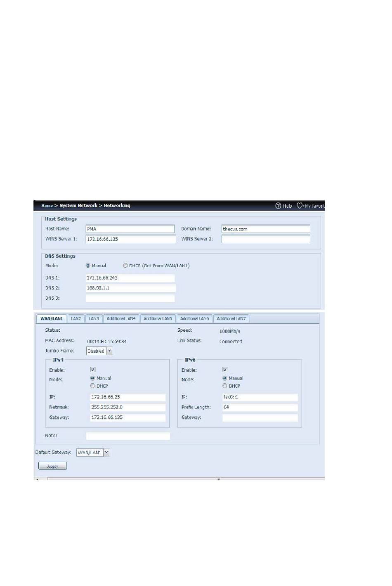Choose Manual mode under IPv4
This screenshot has width=392, height=586.
coord(92,378)
